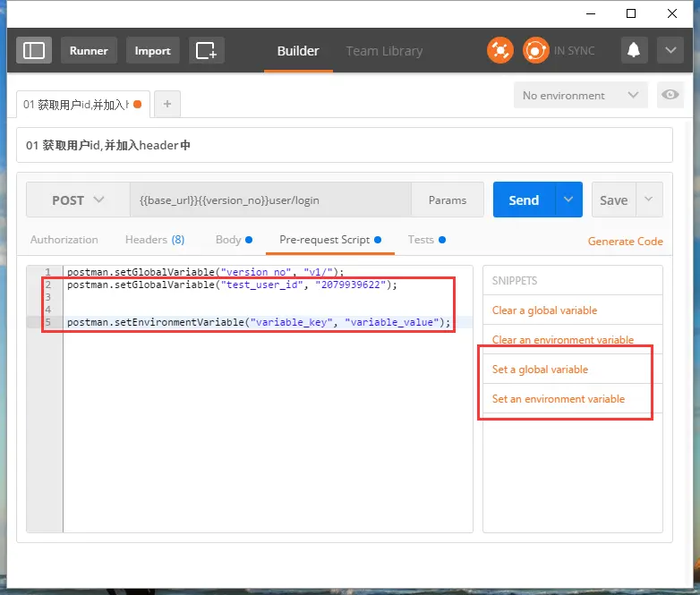Viewport: 700px width, 595px height.
Task: Add a new request tab
Action: (x=167, y=104)
